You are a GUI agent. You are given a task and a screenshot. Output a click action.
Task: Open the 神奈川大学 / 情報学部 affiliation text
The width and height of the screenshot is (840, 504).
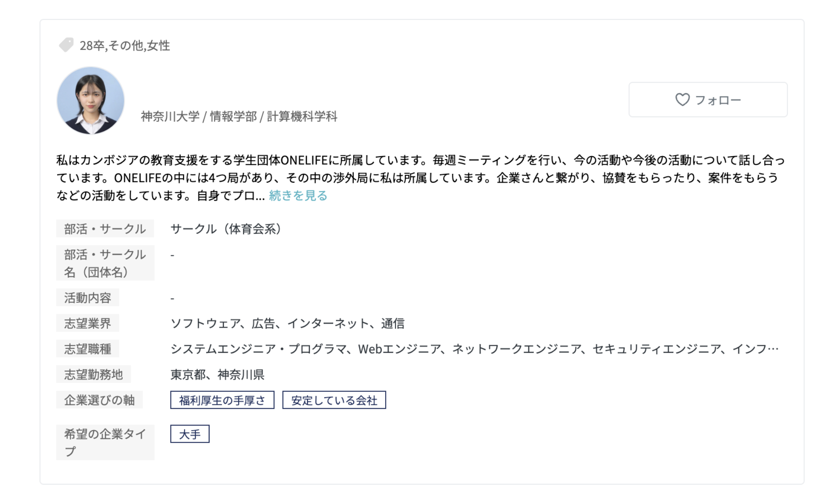pos(239,116)
